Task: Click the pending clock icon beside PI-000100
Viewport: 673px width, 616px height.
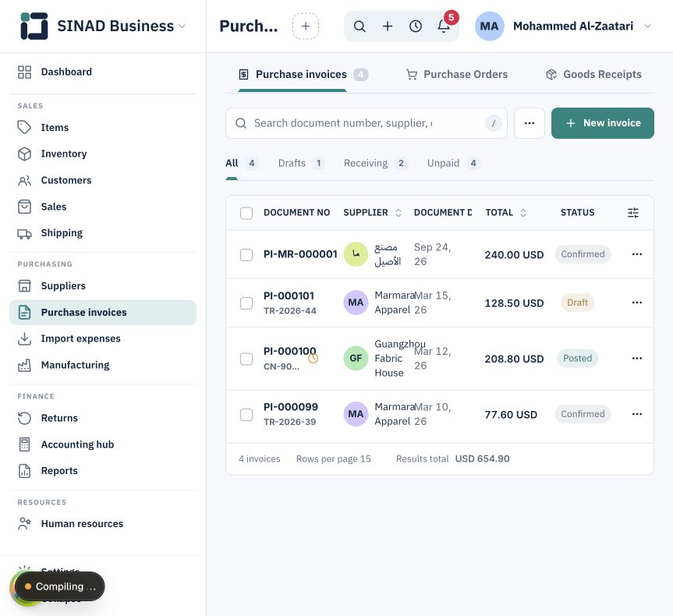Action: [x=313, y=358]
